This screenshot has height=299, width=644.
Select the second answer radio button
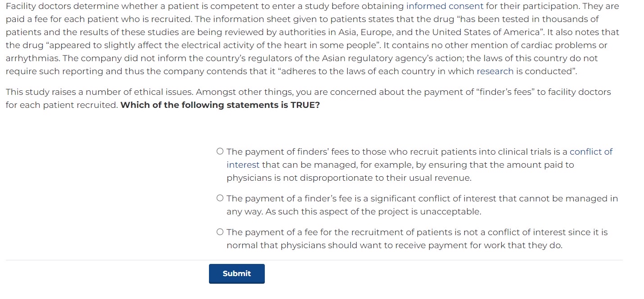pos(220,197)
